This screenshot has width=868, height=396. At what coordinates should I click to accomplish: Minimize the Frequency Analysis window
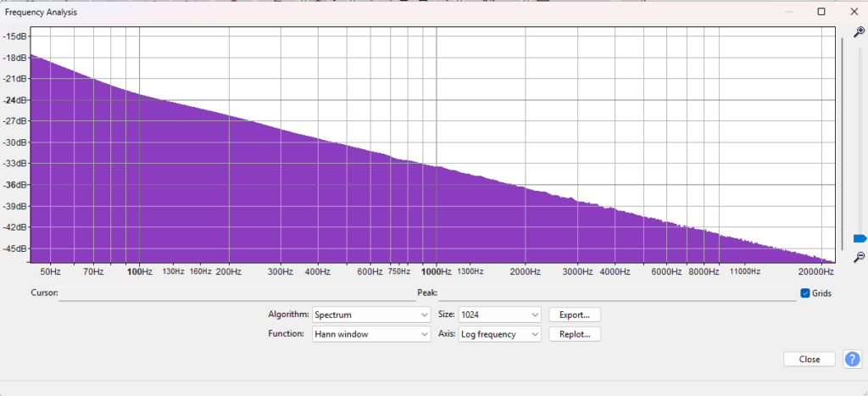pos(788,12)
